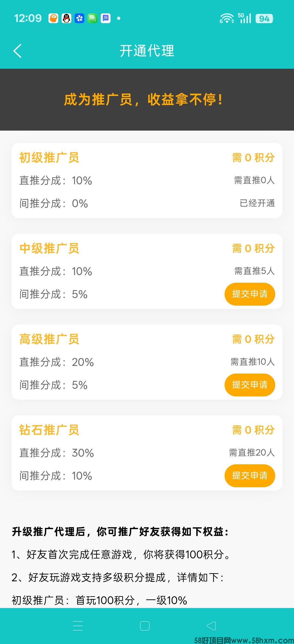Tap the 5G signal strength icon
Viewport: 294px width, 644px height.
[244, 18]
